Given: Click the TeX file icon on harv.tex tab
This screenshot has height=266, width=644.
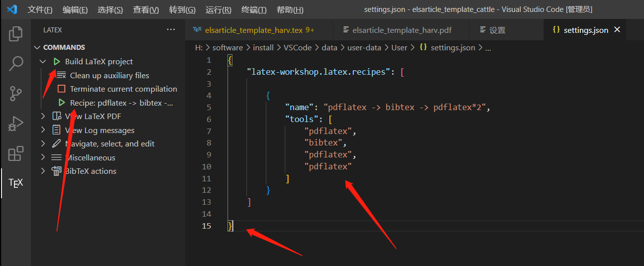Looking at the screenshot, I should tap(197, 30).
